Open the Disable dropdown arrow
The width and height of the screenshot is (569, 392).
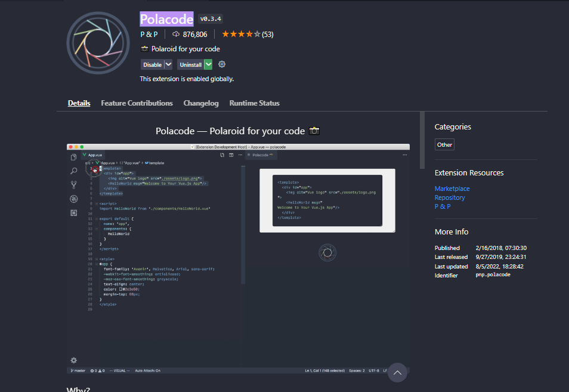[x=168, y=64]
